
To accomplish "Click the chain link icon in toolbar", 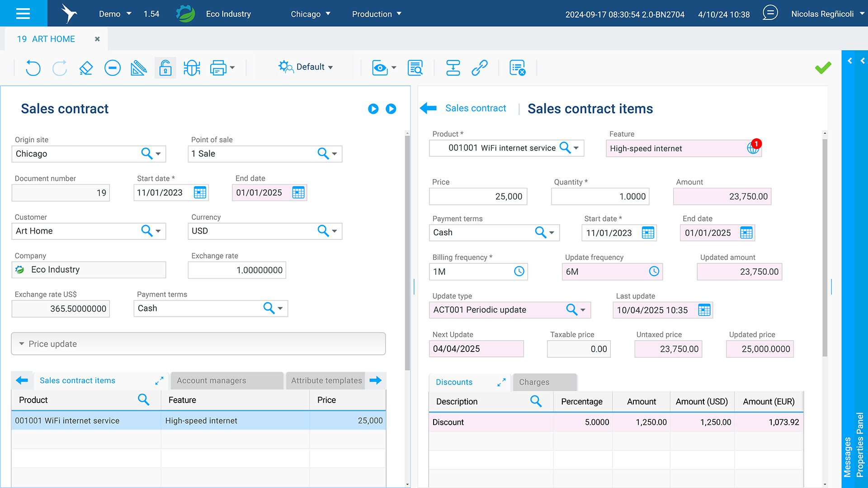I will [x=479, y=68].
